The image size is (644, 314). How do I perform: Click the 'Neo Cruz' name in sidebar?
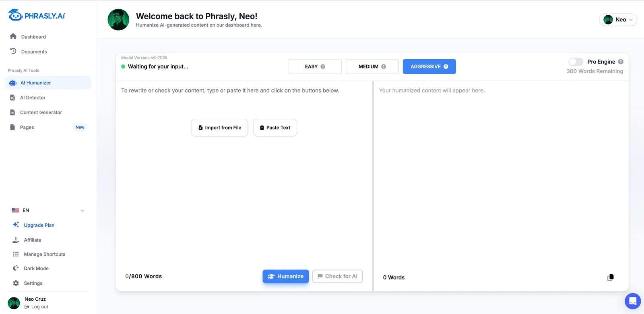click(35, 299)
